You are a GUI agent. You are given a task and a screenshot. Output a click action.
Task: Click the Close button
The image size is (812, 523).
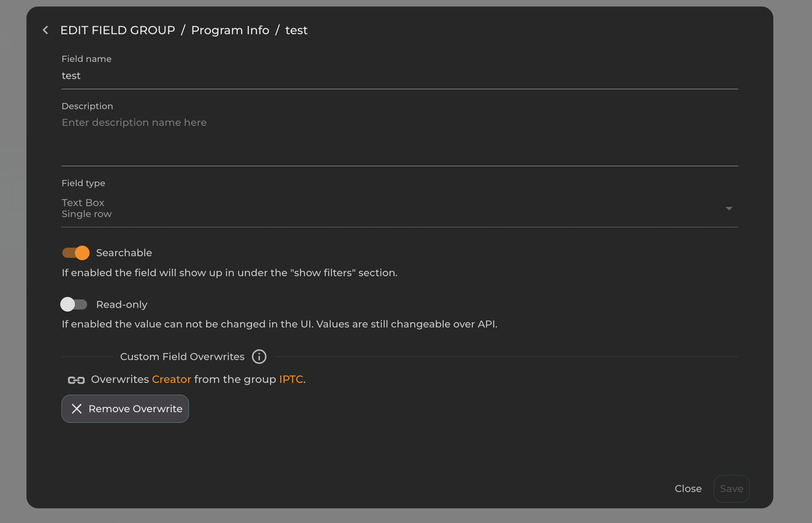pos(688,489)
